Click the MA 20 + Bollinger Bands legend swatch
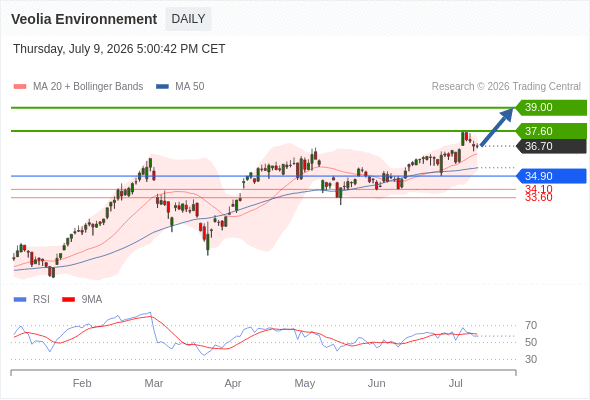The image size is (590, 400). pyautogui.click(x=20, y=87)
